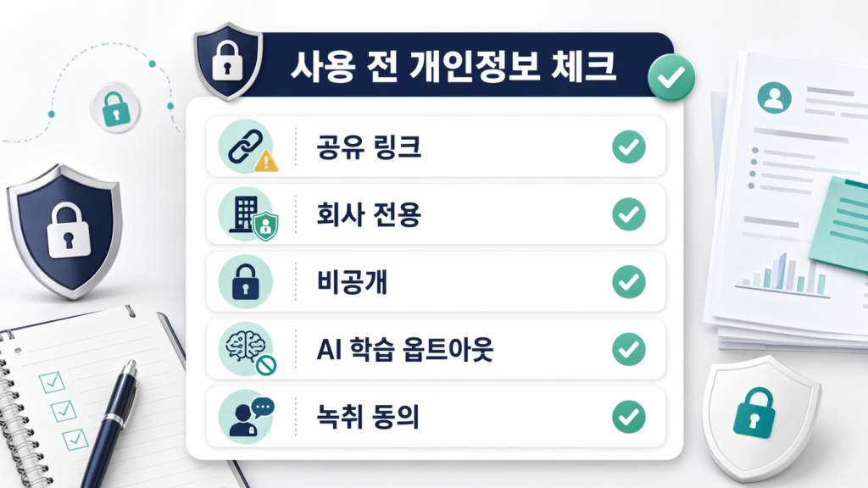868x488 pixels.
Task: Toggle the 공유 링크 check mark
Action: (628, 147)
